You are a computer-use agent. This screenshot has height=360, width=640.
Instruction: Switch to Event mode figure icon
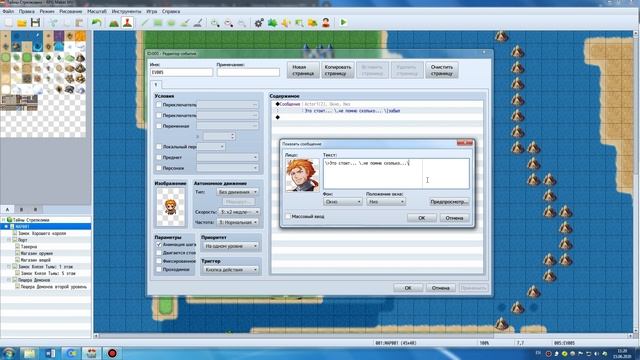click(127, 23)
